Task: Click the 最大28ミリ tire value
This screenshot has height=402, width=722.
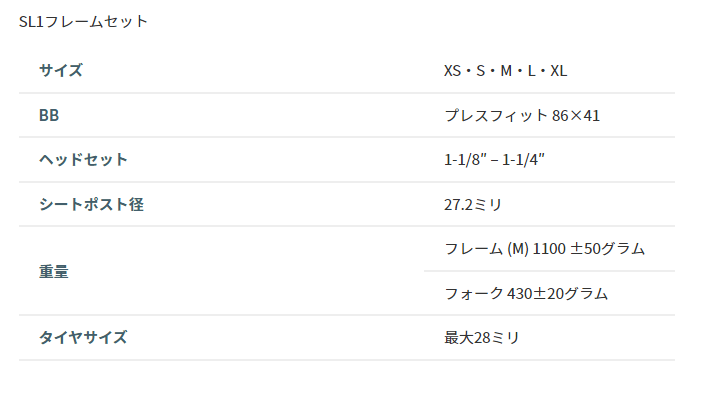Action: click(482, 338)
